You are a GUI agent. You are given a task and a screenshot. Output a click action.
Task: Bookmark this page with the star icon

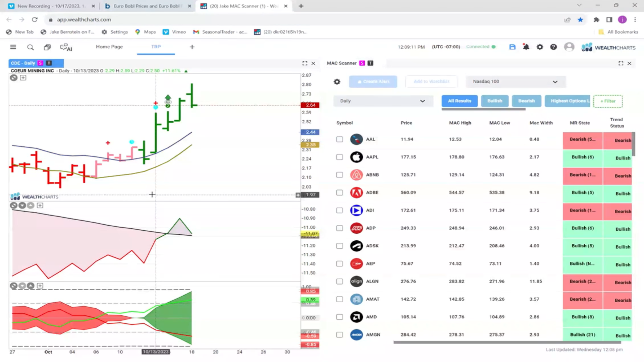pyautogui.click(x=580, y=20)
